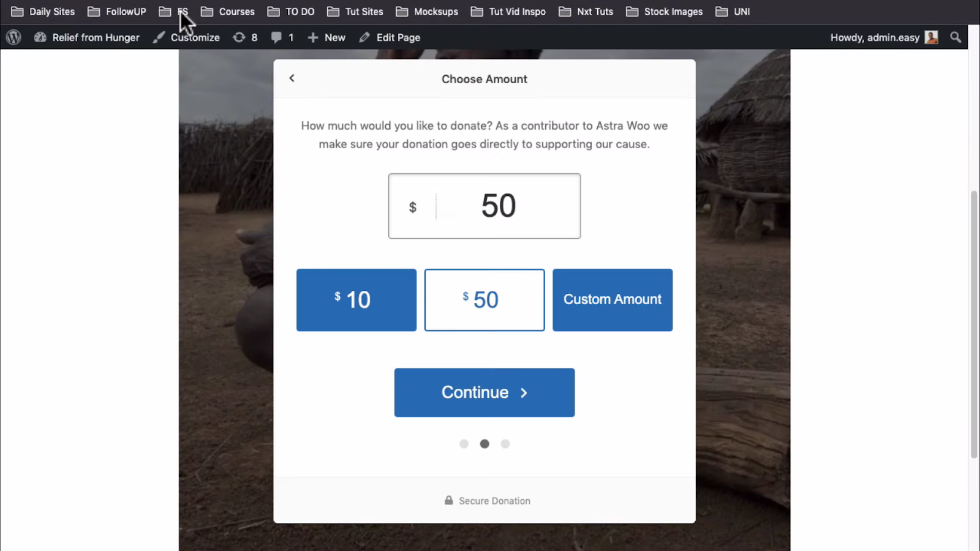Click the admin.easy avatar image

[932, 37]
